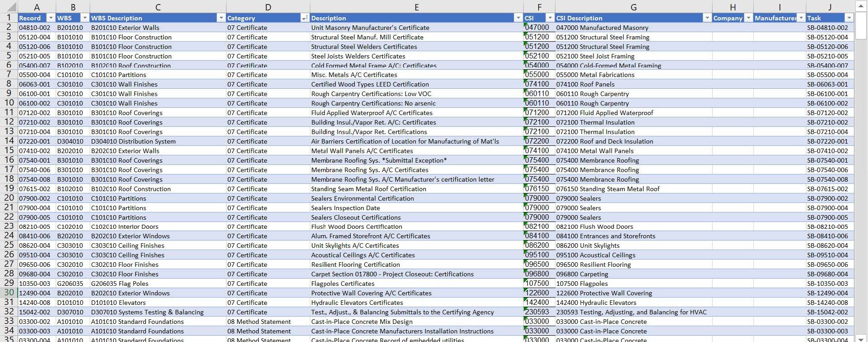Open the CSI Description filter dropdown

[x=707, y=18]
